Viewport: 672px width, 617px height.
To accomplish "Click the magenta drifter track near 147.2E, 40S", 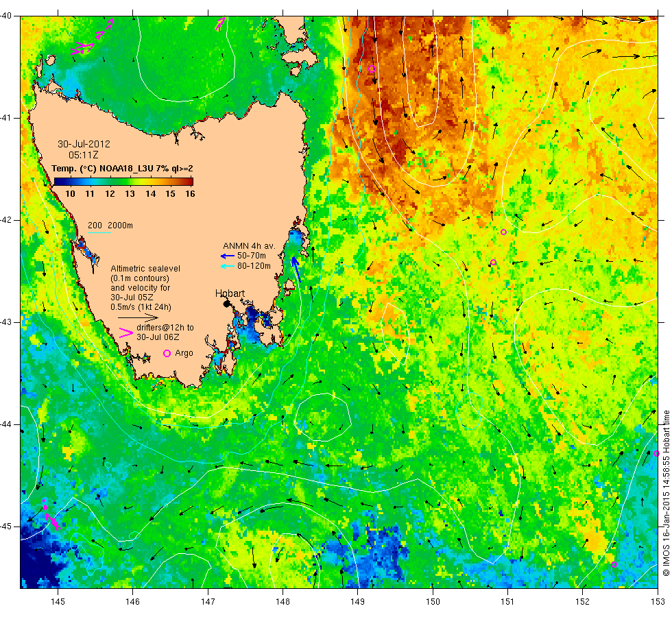I will click(220, 24).
